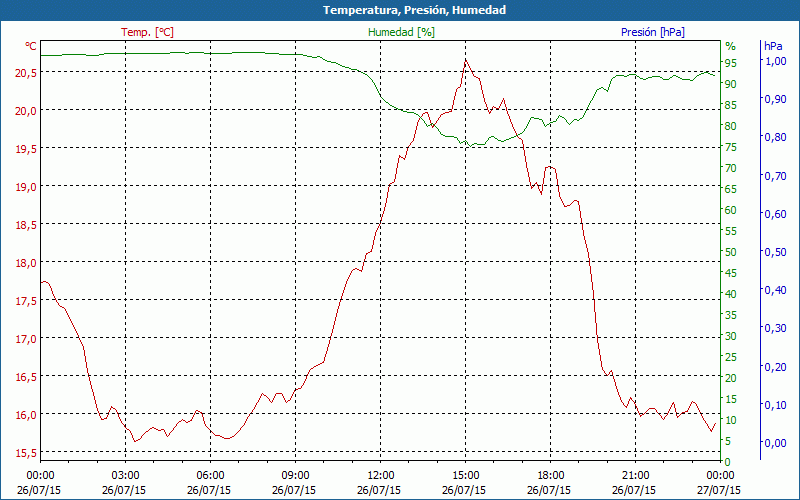
Task: Click the '17,0' temperature axis value
Action: click(x=26, y=339)
